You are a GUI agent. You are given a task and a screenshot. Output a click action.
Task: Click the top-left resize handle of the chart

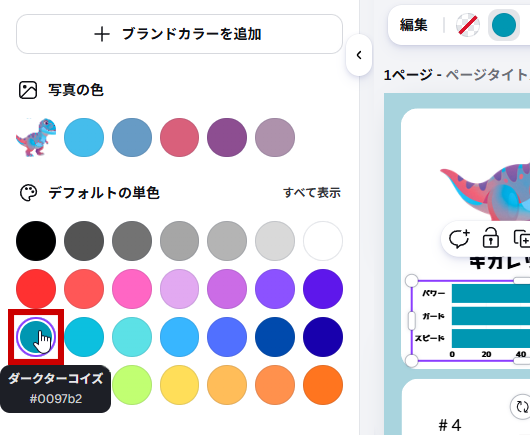(412, 281)
